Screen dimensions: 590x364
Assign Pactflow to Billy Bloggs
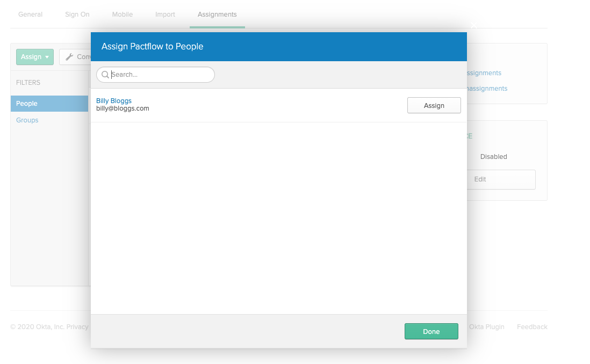point(434,105)
